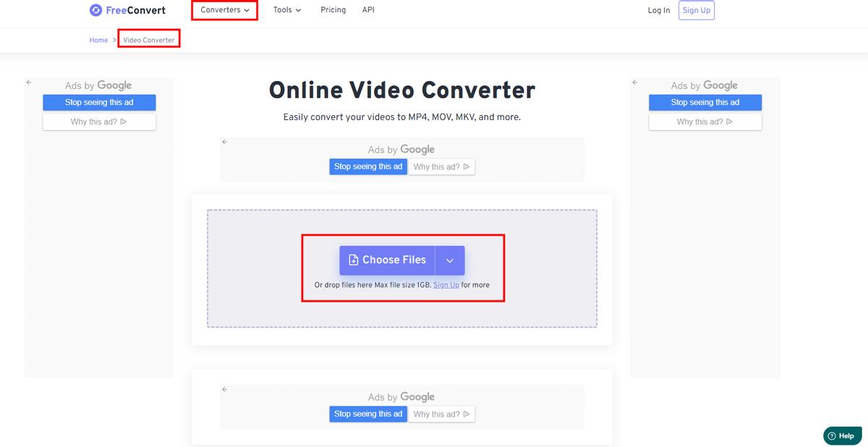Open the Help widget with question mark icon
Image resolution: width=868 pixels, height=447 pixels.
(x=841, y=435)
